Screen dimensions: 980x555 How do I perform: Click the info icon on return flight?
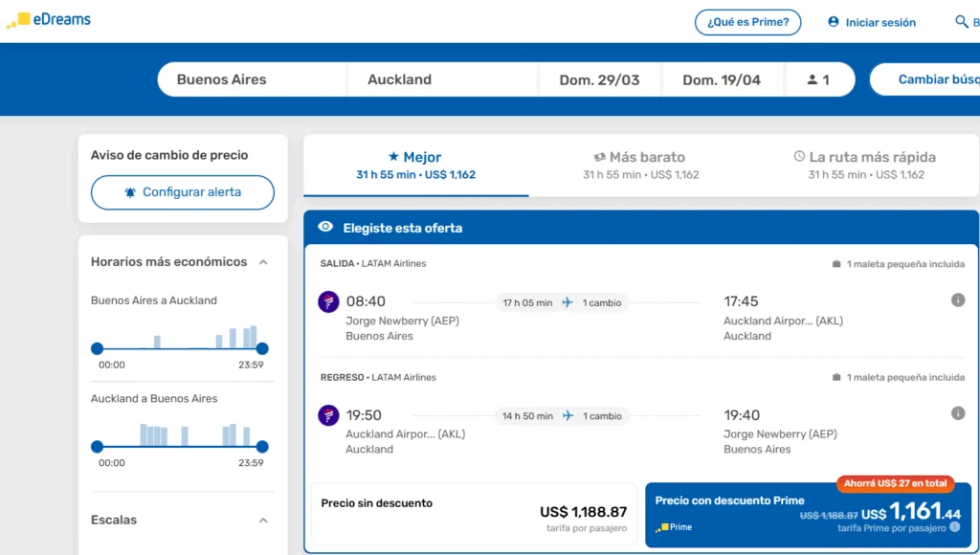(958, 413)
